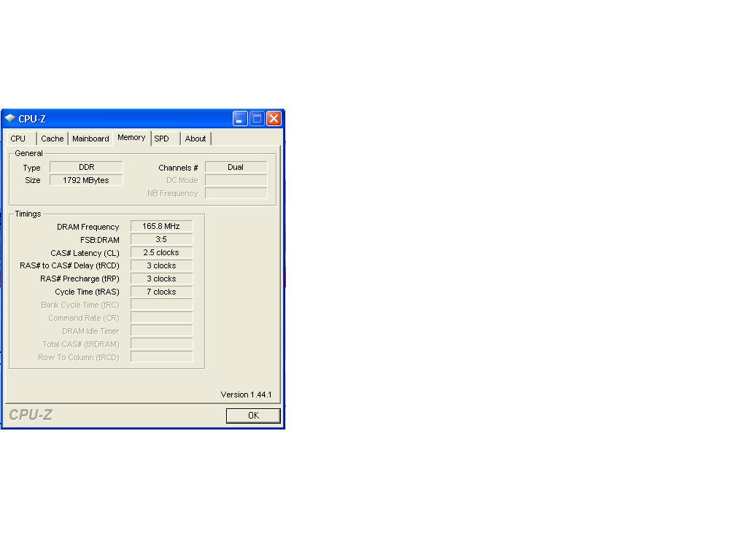
Task: Click the RAS# Precharge value 3 clocks
Action: click(161, 279)
